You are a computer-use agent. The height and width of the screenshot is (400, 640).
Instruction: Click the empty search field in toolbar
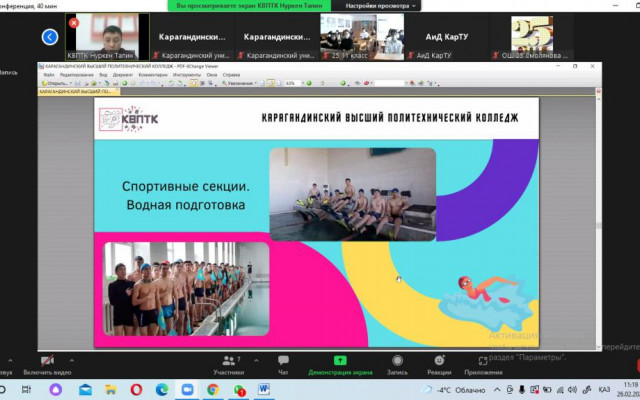pyautogui.click(x=389, y=83)
